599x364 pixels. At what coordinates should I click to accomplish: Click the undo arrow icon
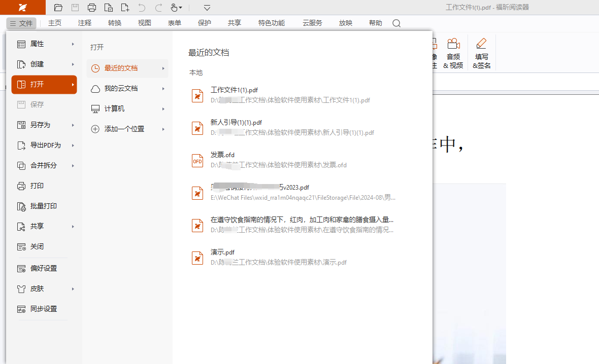point(142,8)
